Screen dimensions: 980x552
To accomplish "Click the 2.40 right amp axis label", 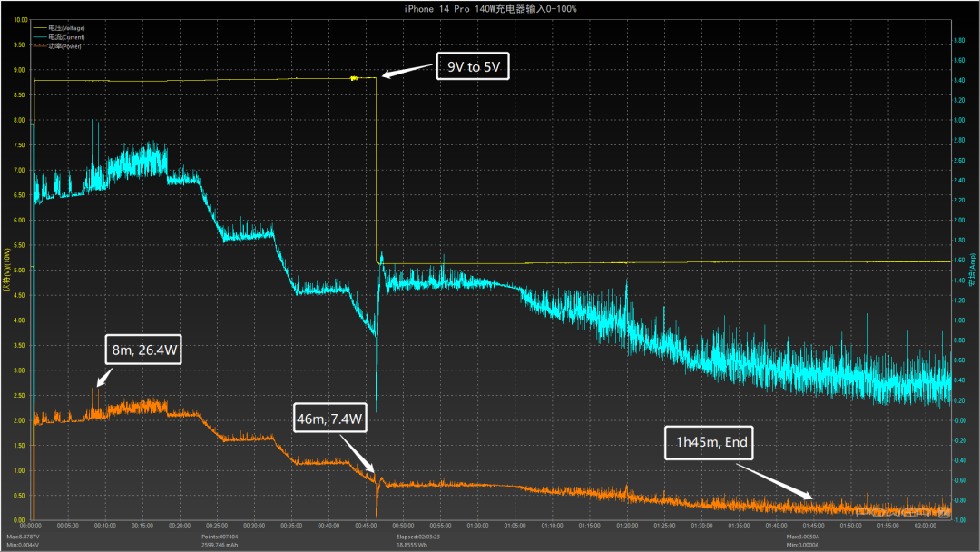I will pos(959,181).
